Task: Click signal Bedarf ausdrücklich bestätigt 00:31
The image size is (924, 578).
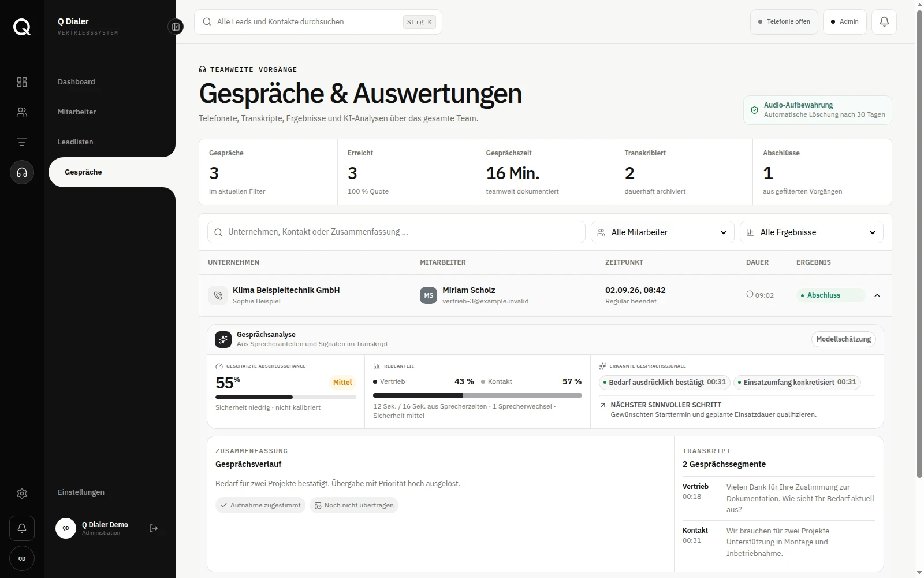Action: [x=664, y=382]
